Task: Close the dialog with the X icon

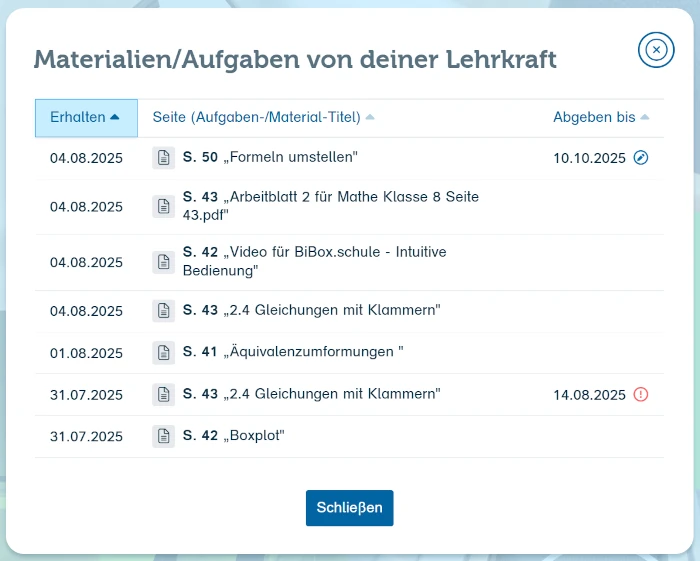Action: point(656,50)
